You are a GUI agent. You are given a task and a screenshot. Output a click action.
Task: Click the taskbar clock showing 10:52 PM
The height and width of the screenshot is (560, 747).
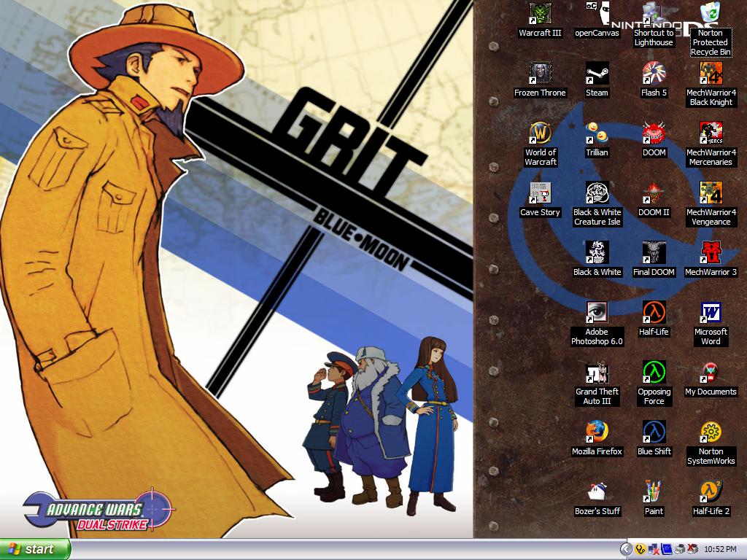(721, 549)
